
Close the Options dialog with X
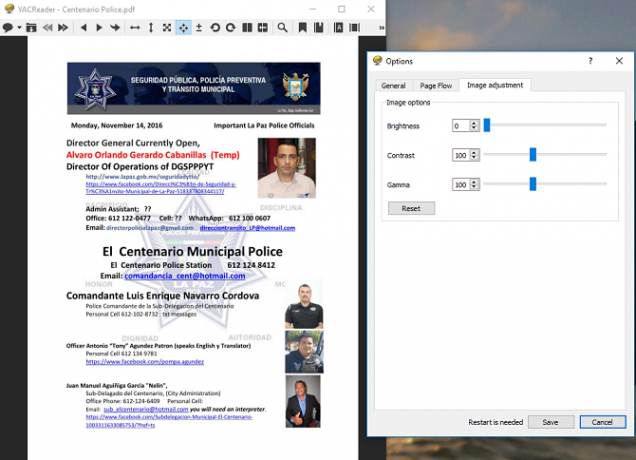619,61
